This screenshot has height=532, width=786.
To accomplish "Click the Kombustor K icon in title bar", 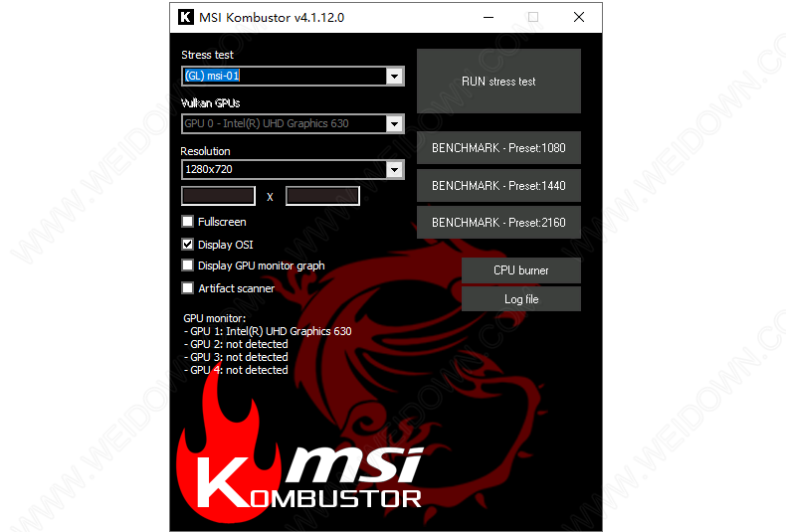I will [x=185, y=17].
